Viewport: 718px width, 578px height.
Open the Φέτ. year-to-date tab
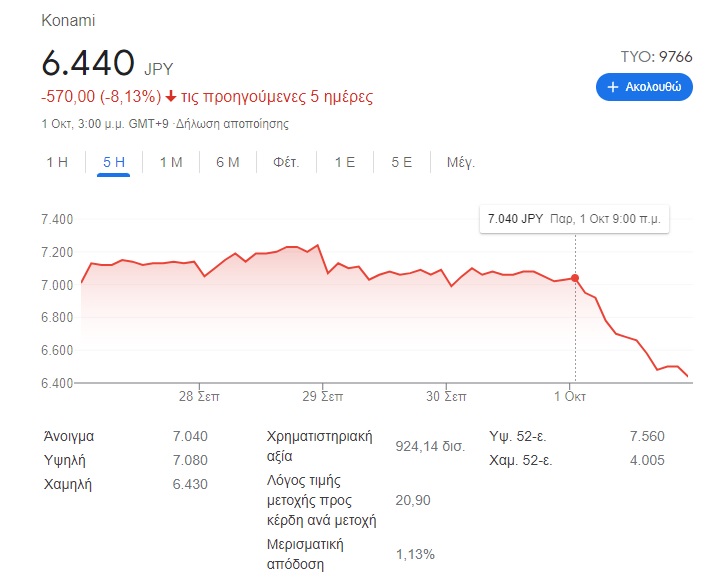point(286,162)
